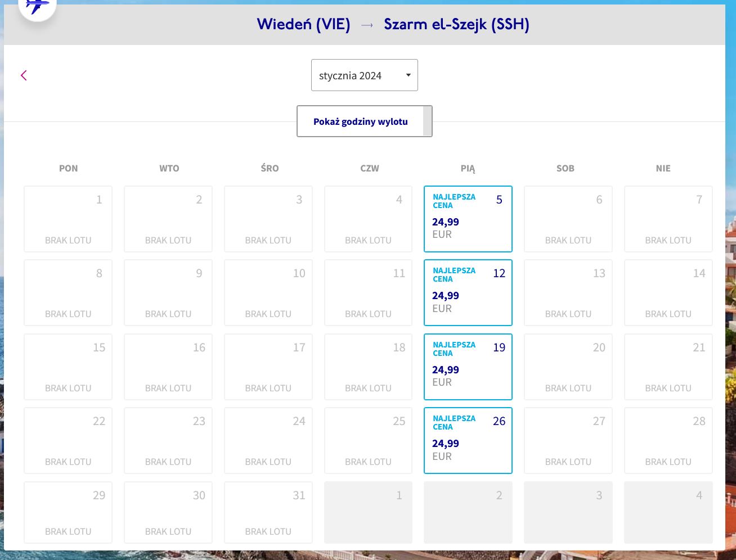This screenshot has height=560, width=736.
Task: Click Wiedeń (VIE) origin heading
Action: click(303, 24)
